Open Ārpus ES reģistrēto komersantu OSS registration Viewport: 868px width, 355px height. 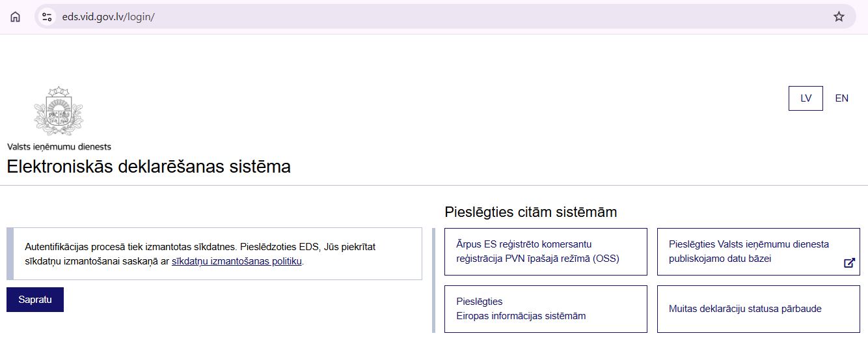(545, 251)
